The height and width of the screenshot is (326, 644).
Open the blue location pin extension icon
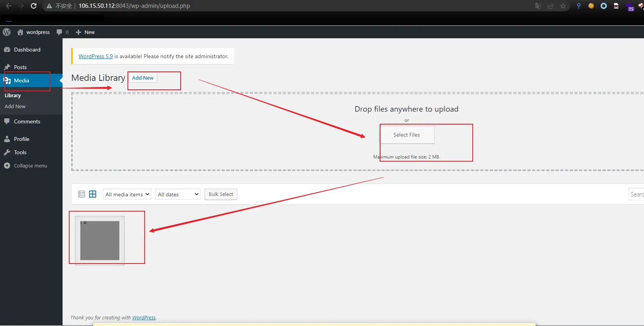(x=579, y=6)
